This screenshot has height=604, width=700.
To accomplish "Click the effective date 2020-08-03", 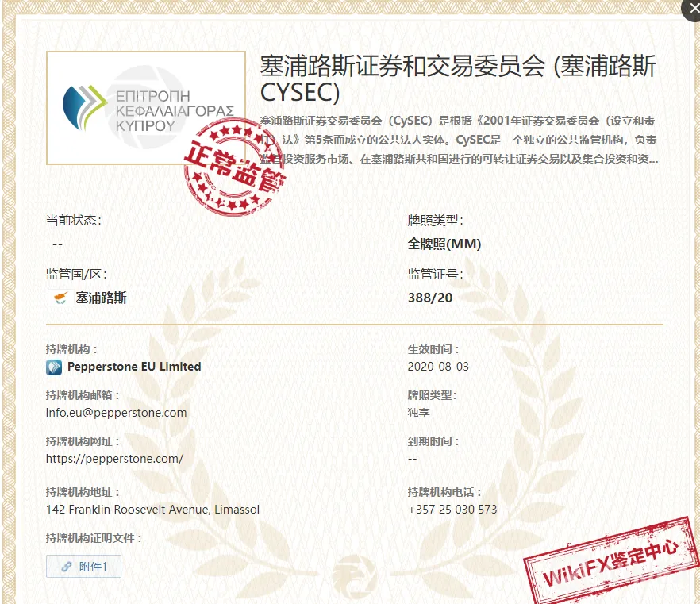I will point(438,367).
